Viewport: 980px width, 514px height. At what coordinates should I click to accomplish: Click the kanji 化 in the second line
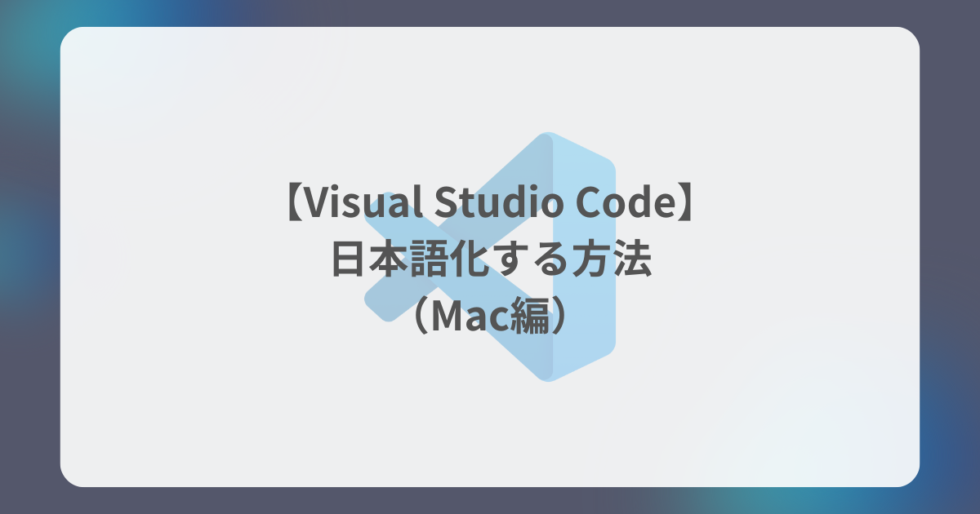click(x=470, y=261)
